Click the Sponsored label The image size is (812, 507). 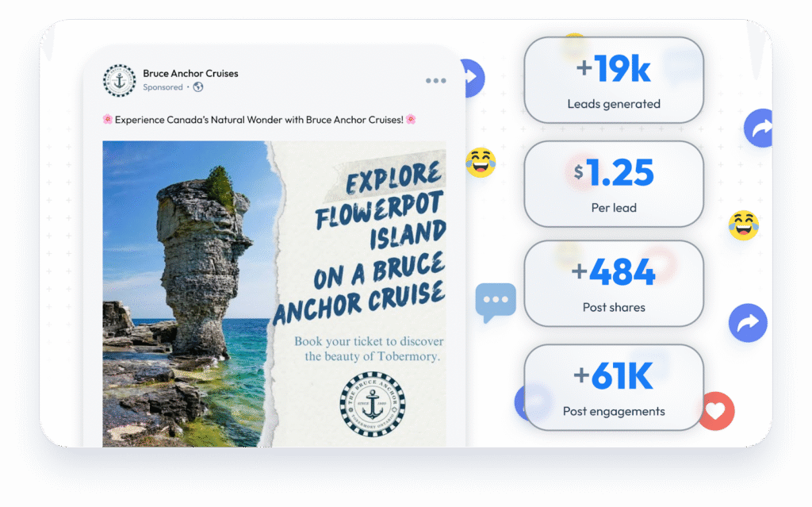click(x=163, y=87)
